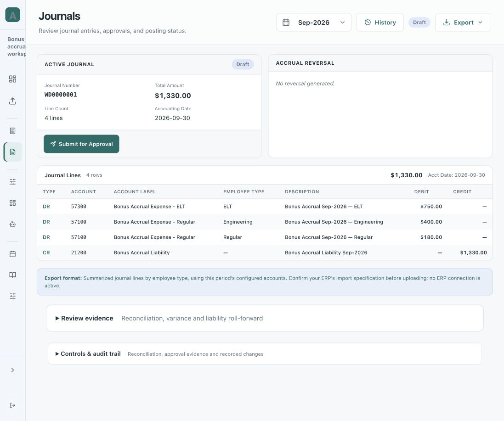Click the Employee Type column header
Viewport: 504px width, 421px height.
pos(244,192)
